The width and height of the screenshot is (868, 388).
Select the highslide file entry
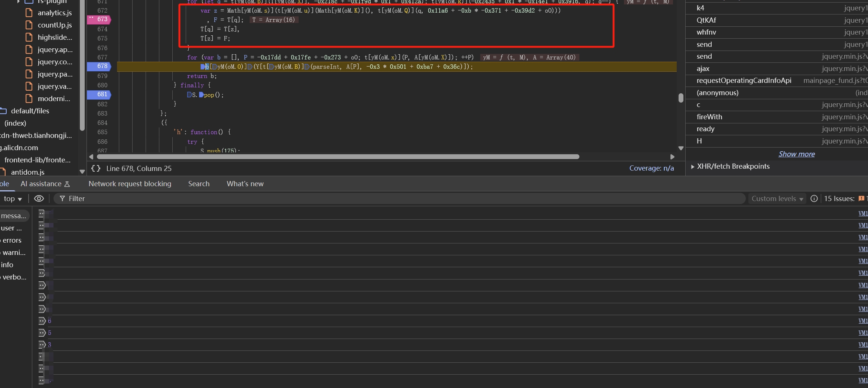55,37
